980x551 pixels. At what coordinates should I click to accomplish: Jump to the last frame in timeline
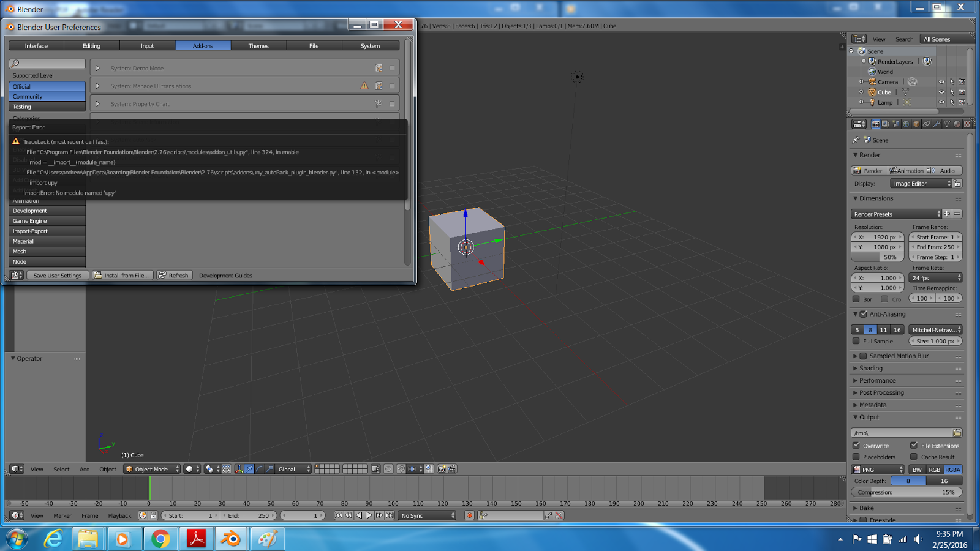390,515
